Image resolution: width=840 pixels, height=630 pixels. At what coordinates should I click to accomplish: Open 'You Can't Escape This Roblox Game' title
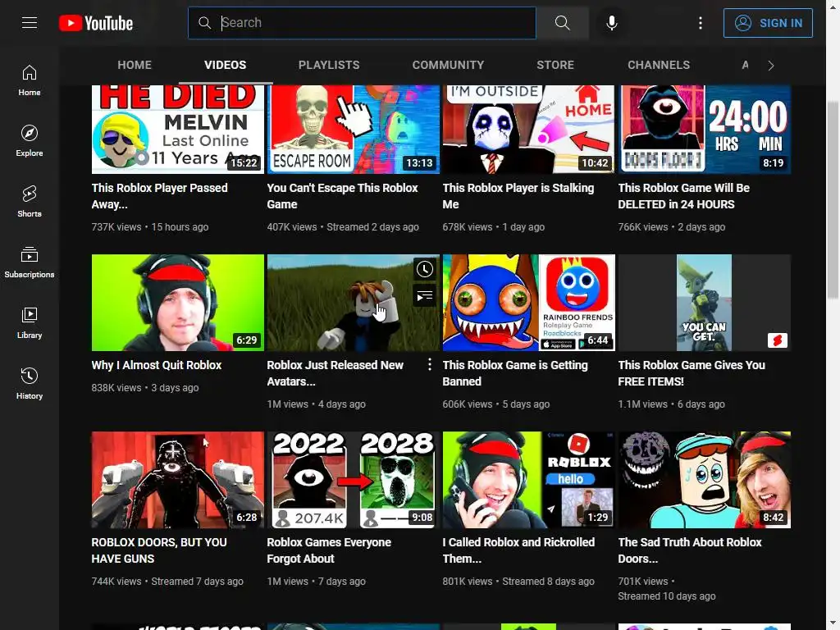pos(342,196)
